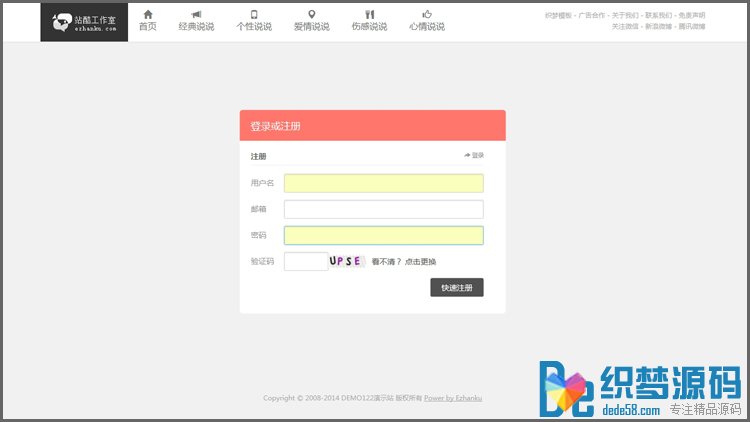This screenshot has height=422, width=750.
Task: Click the 登录或注册 panel title
Action: (x=276, y=126)
